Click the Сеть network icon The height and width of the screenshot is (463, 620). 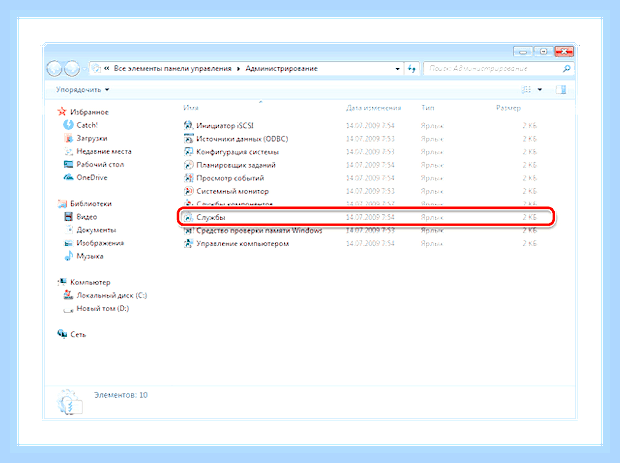[x=62, y=334]
